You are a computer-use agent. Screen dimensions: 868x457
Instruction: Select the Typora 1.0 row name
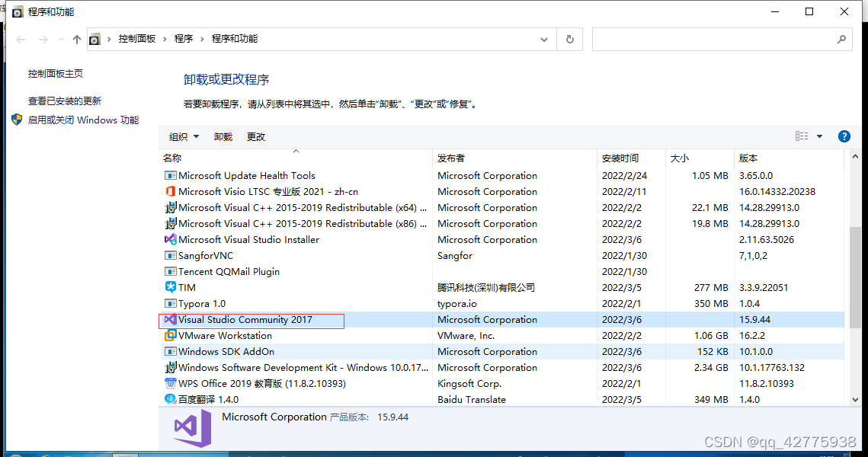click(202, 304)
